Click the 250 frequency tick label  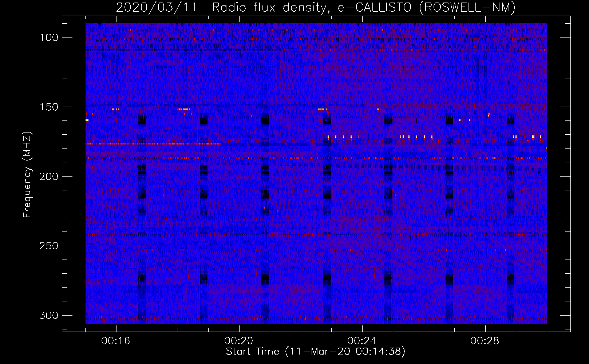tap(49, 246)
